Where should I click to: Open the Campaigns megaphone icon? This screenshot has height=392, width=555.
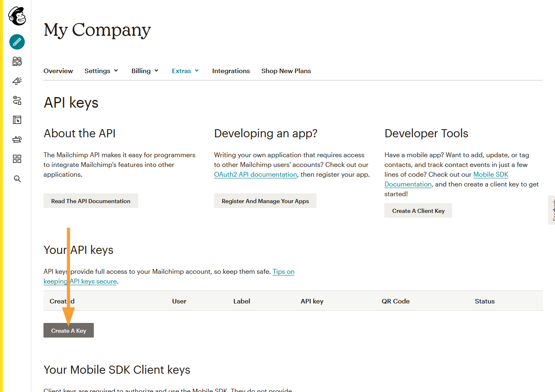pos(17,81)
